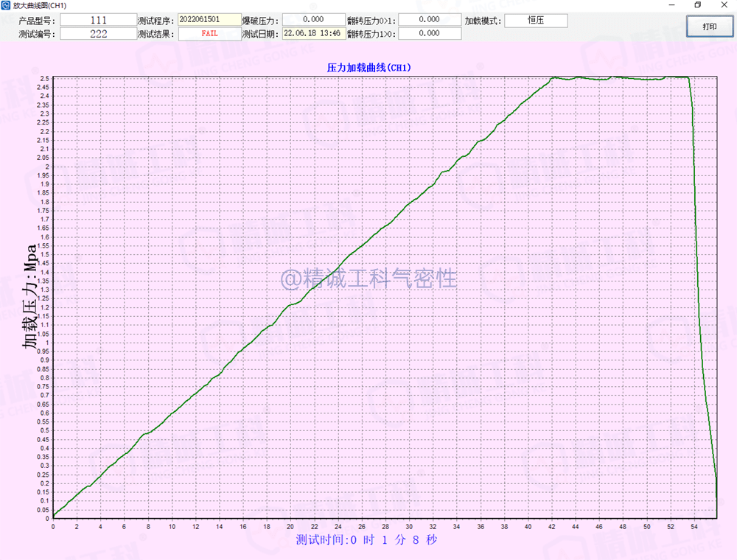
Task: Select the 测试程序 field with 2022061501
Action: tap(209, 20)
